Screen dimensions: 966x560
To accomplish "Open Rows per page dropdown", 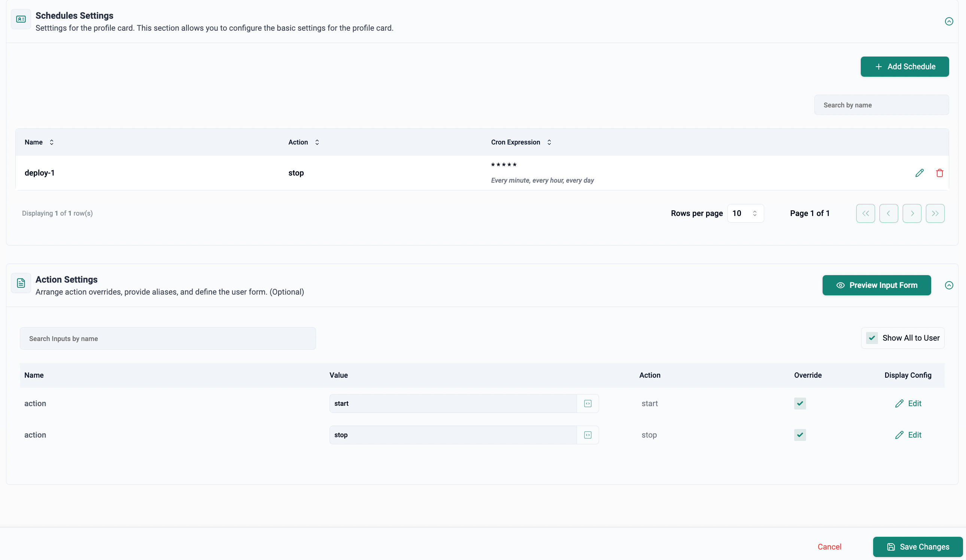I will pyautogui.click(x=745, y=213).
